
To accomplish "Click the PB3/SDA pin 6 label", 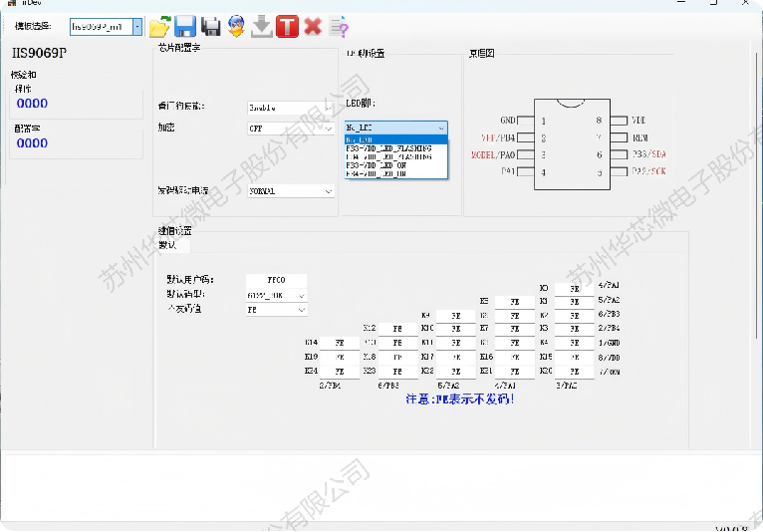I will pos(648,154).
